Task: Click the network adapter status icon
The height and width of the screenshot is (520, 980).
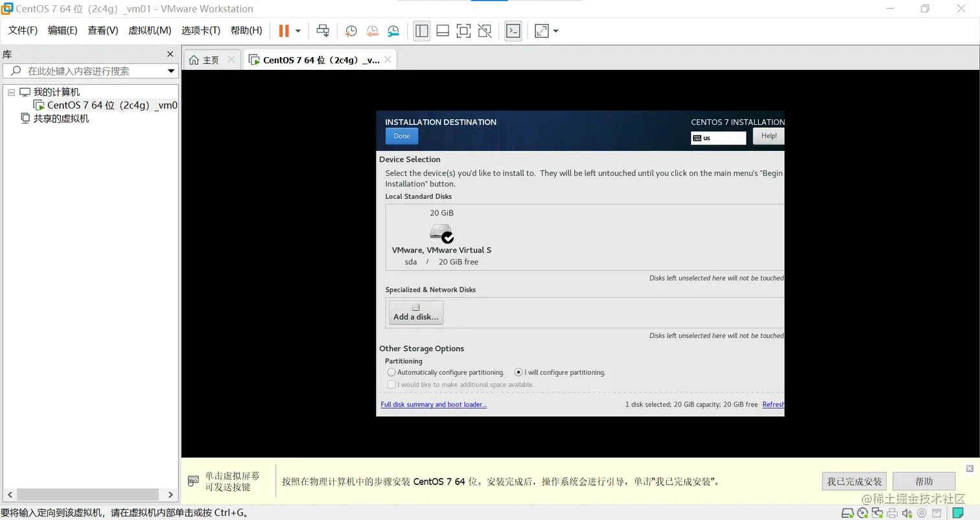Action: point(878,514)
